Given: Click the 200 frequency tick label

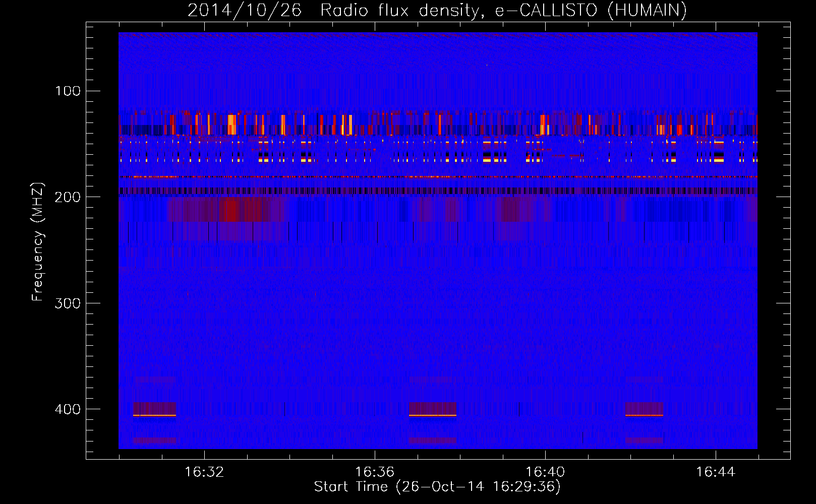Looking at the screenshot, I should [x=68, y=197].
